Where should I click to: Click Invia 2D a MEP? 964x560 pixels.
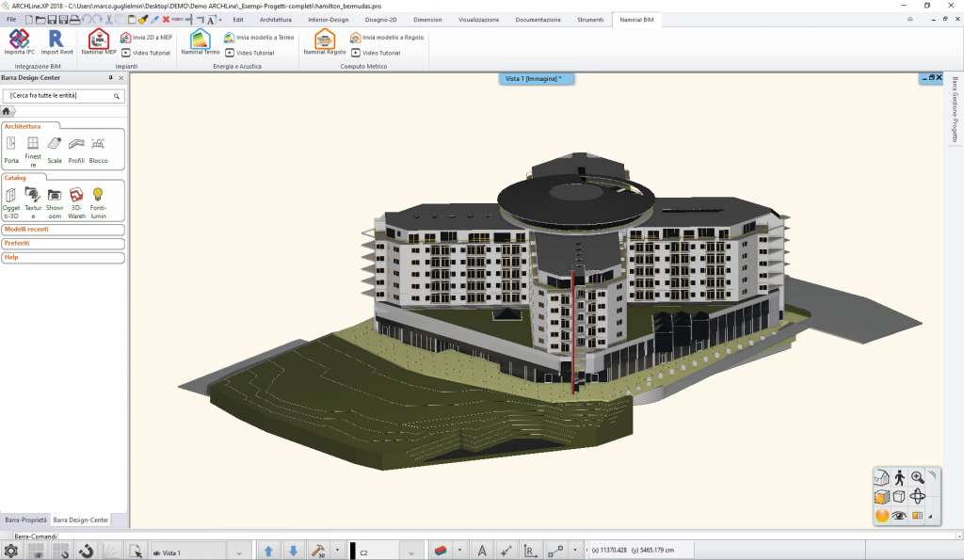[x=146, y=38]
